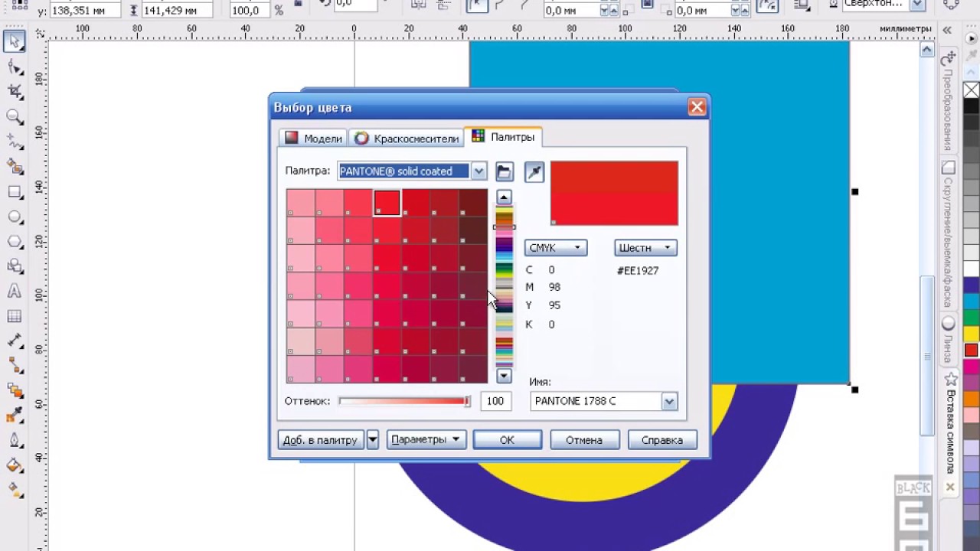
Task: Select the Zoom magnifier tool
Action: (x=14, y=117)
